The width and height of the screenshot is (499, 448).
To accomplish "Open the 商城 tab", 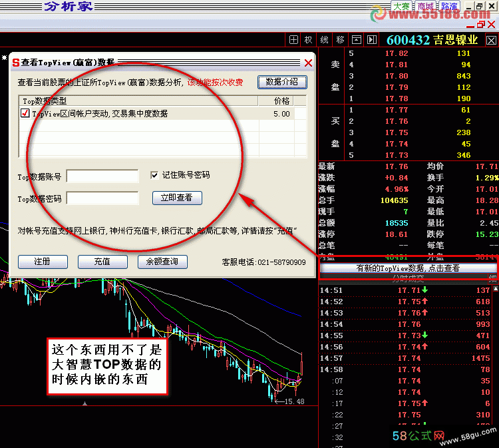I will coord(426,7).
